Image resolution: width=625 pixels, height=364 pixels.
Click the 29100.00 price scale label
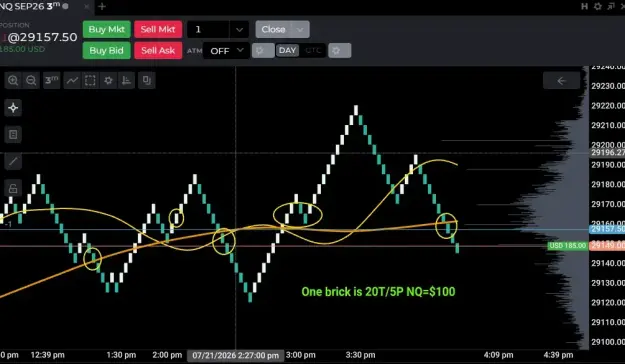(608, 342)
